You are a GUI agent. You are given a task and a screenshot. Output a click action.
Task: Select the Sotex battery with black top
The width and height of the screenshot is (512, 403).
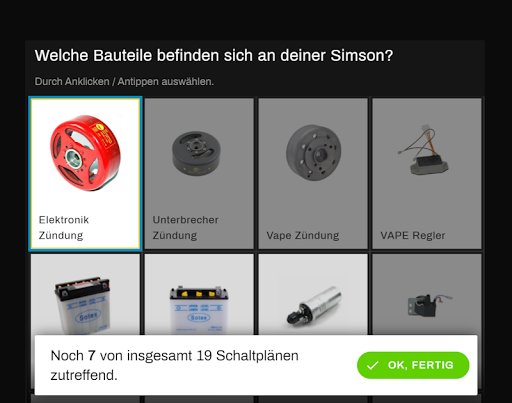tap(85, 294)
